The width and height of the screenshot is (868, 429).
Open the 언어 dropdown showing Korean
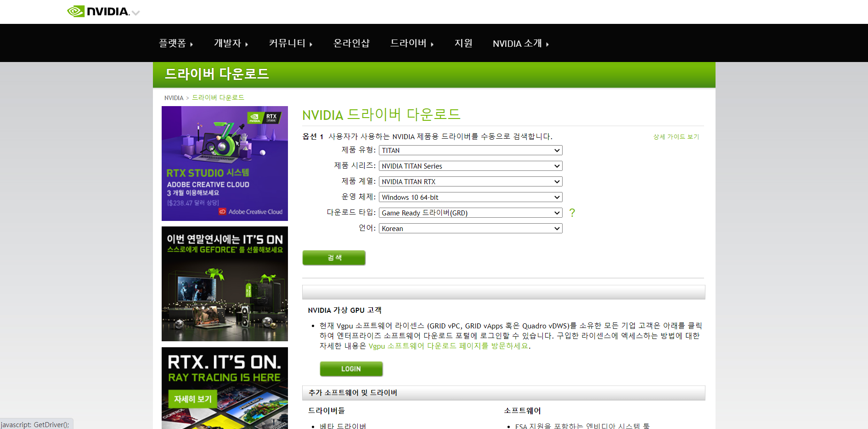[x=470, y=228]
